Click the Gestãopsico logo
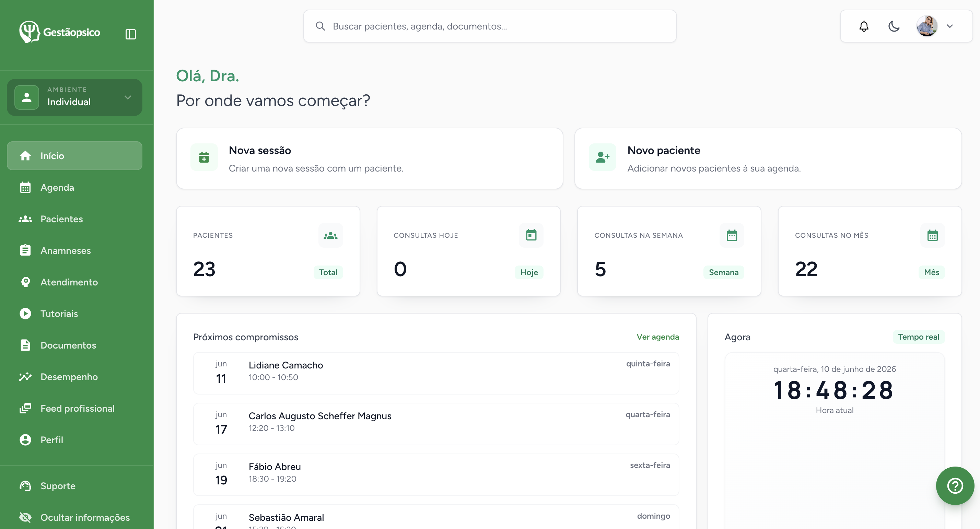The height and width of the screenshot is (529, 980). coord(60,32)
